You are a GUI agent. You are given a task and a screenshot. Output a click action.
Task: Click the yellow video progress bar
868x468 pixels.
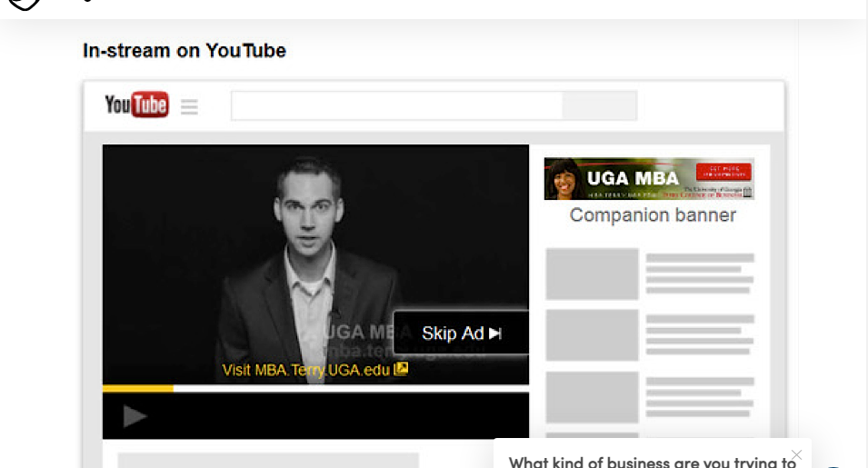(138, 388)
